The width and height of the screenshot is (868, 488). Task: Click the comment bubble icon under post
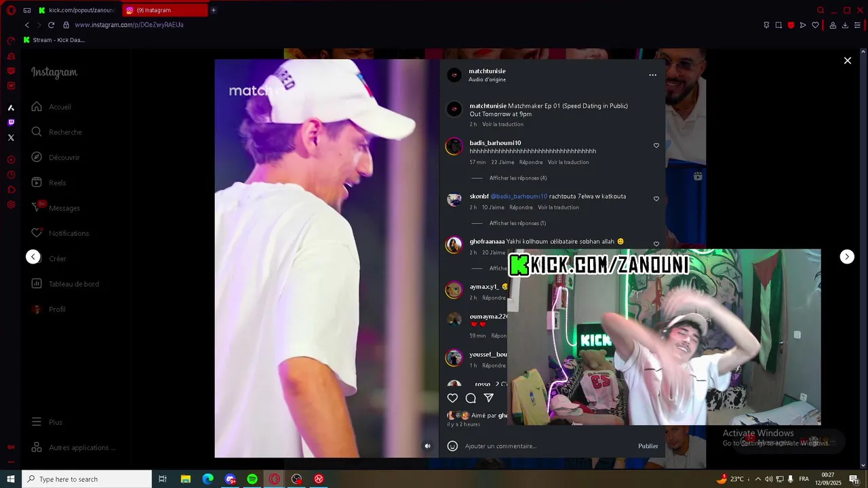point(471,398)
